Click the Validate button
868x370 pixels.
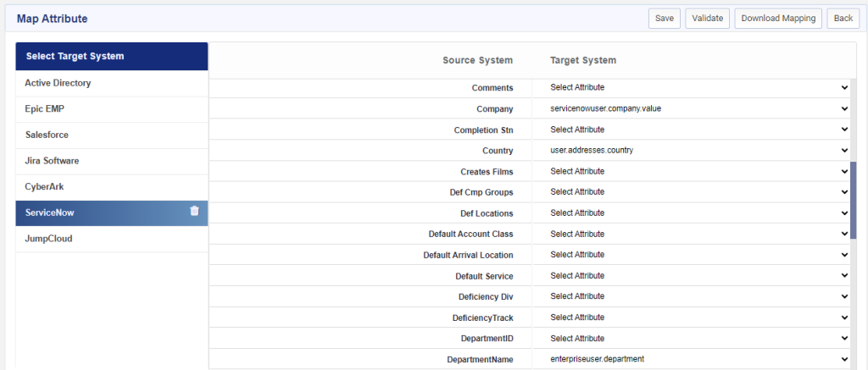[708, 19]
